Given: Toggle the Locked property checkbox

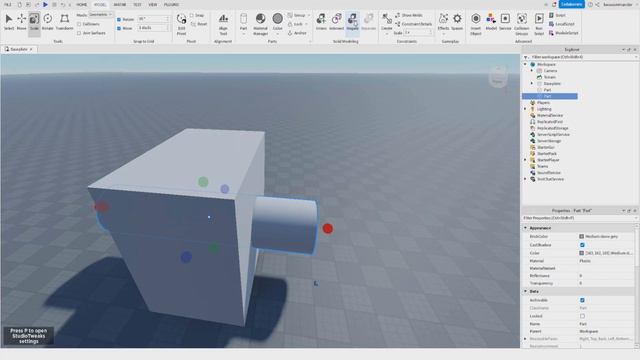Looking at the screenshot, I should pos(582,316).
